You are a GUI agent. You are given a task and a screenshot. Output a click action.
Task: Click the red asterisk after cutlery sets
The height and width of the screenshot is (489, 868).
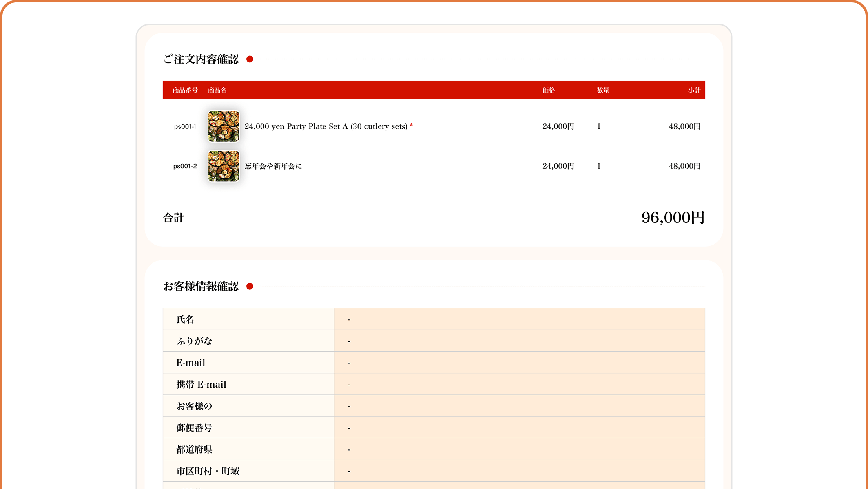point(411,126)
